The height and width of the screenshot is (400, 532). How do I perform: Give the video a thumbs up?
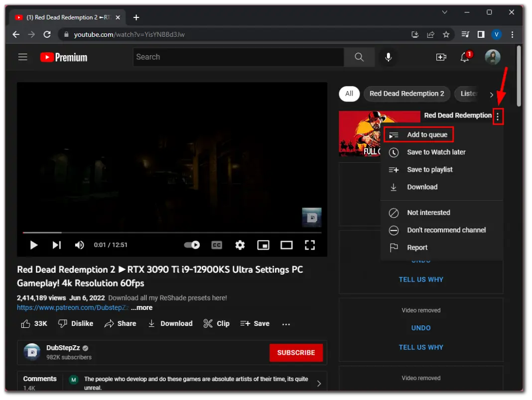26,323
